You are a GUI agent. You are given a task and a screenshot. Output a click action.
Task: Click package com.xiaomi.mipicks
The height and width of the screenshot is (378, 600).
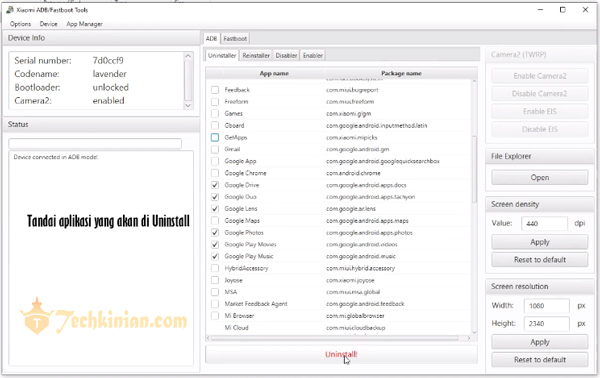click(352, 137)
